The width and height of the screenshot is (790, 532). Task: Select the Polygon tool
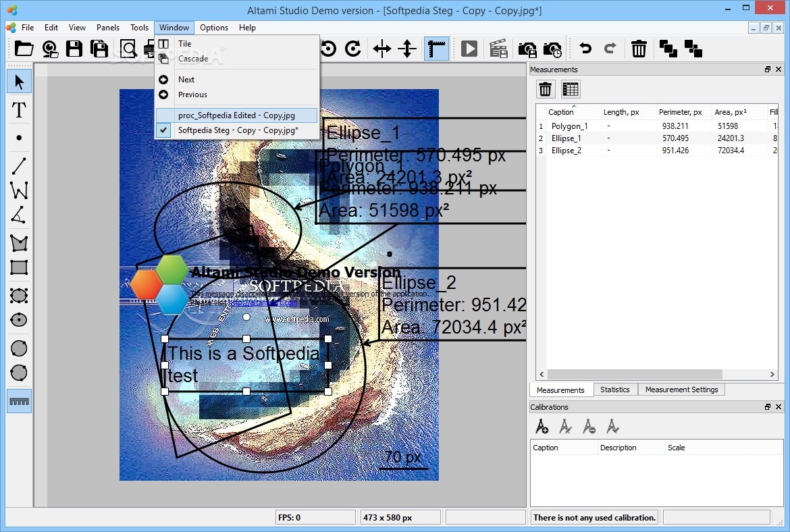pos(19,243)
